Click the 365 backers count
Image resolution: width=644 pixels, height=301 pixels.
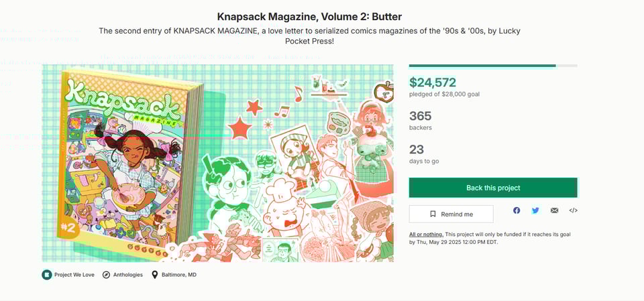(x=421, y=116)
